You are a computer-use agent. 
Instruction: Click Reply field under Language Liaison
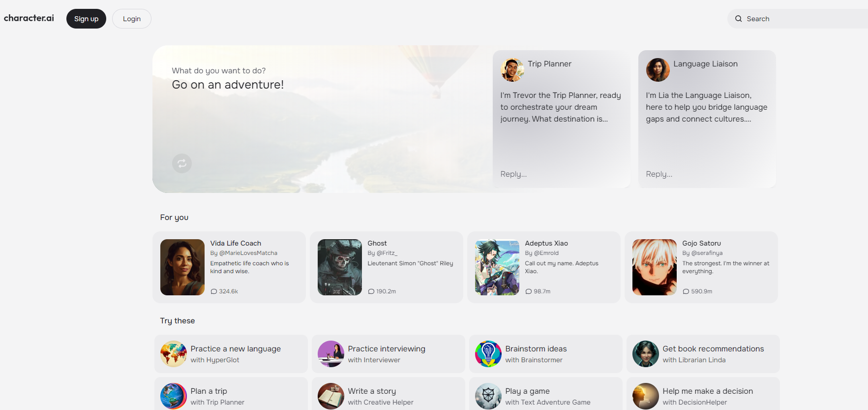coord(706,174)
